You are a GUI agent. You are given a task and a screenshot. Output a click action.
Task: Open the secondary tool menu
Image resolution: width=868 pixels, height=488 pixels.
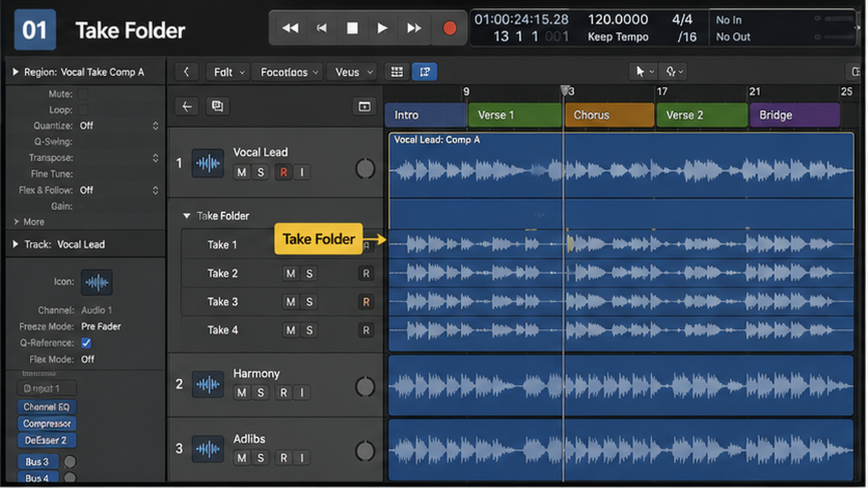(x=673, y=72)
